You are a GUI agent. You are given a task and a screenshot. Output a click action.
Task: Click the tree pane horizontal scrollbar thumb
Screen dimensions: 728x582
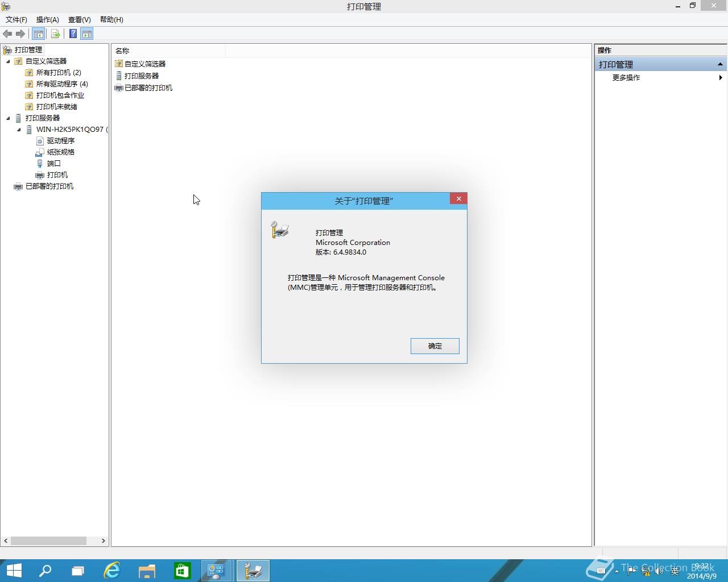pyautogui.click(x=48, y=541)
